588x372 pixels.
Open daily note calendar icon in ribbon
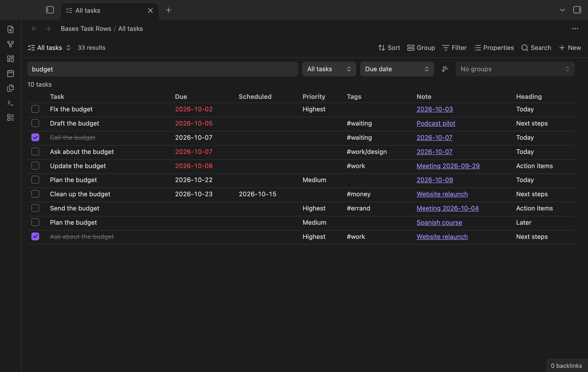[10, 73]
